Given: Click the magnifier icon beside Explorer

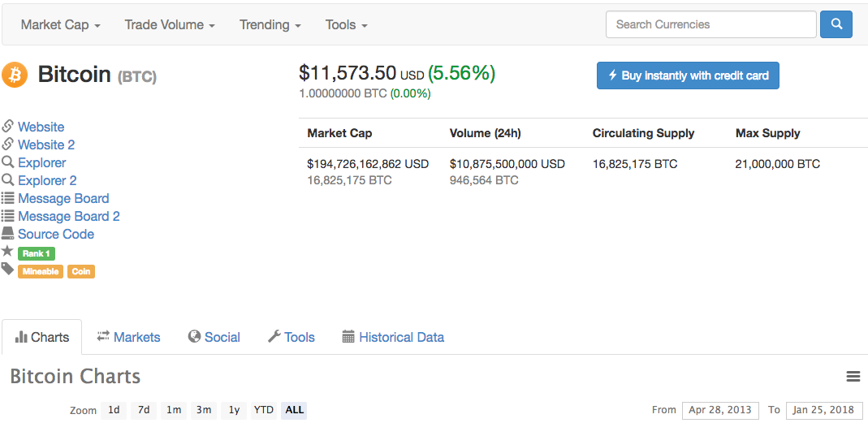Looking at the screenshot, I should click(x=8, y=162).
